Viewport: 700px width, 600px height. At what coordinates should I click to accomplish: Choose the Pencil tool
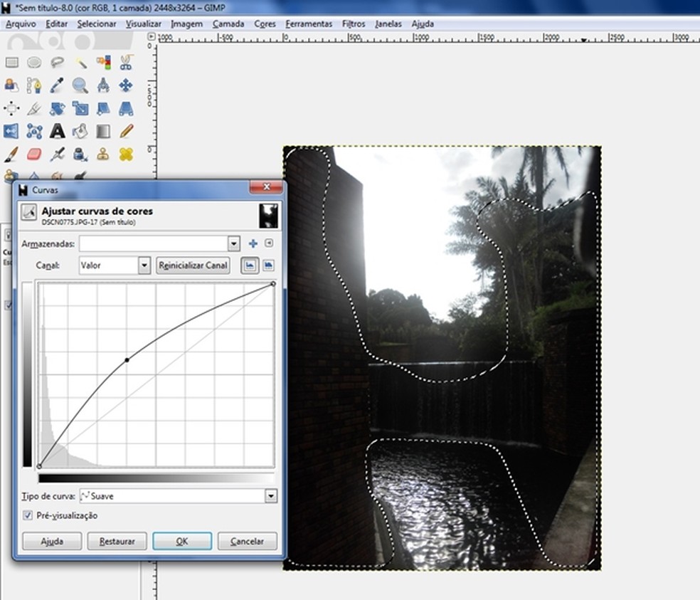126,131
